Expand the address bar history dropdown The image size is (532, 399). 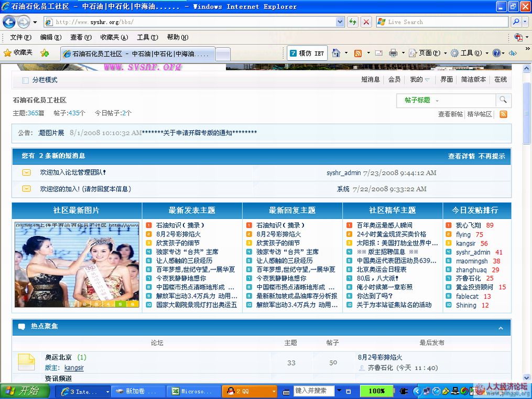pos(340,22)
